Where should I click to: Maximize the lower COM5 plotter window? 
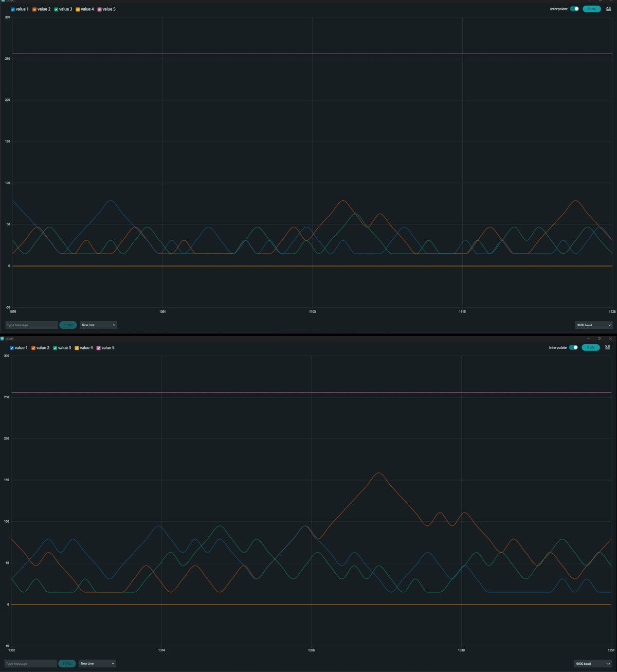599,339
